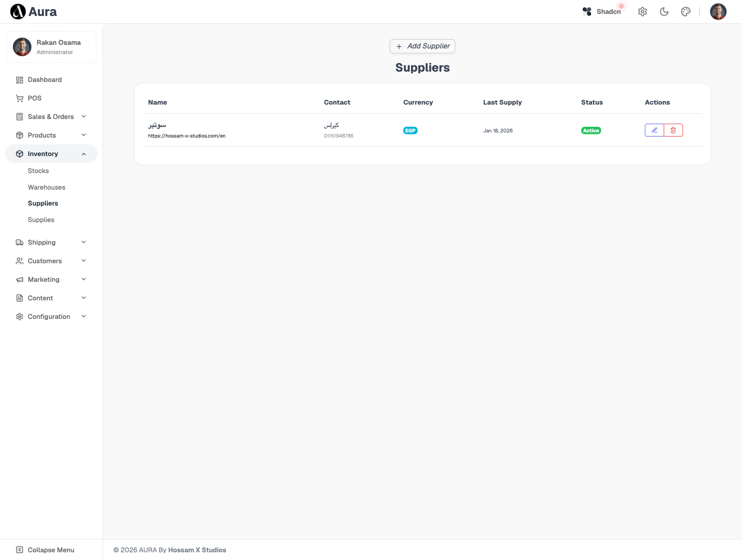Click the Rakan Osama profile card
Viewport: 742px width, 560px height.
pos(51,47)
